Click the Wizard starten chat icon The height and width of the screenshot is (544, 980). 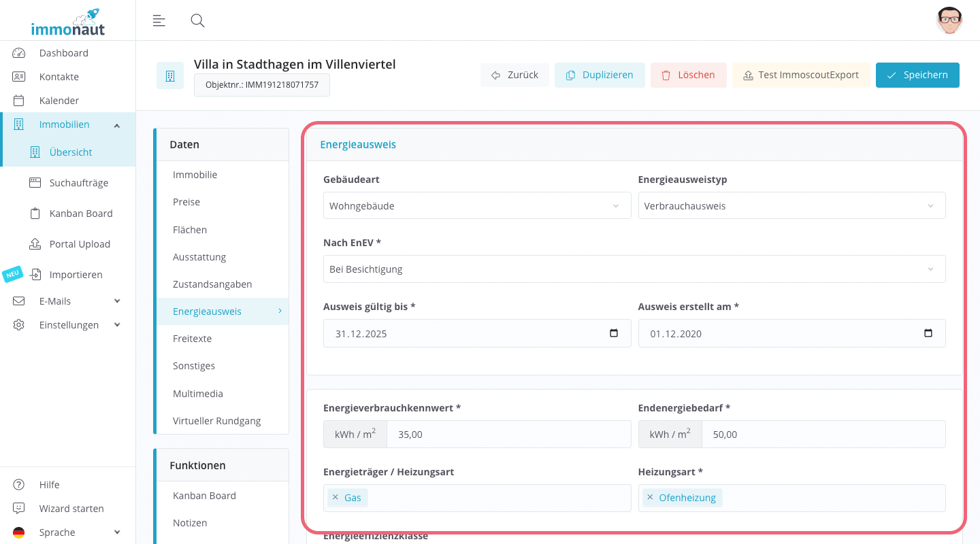19,509
